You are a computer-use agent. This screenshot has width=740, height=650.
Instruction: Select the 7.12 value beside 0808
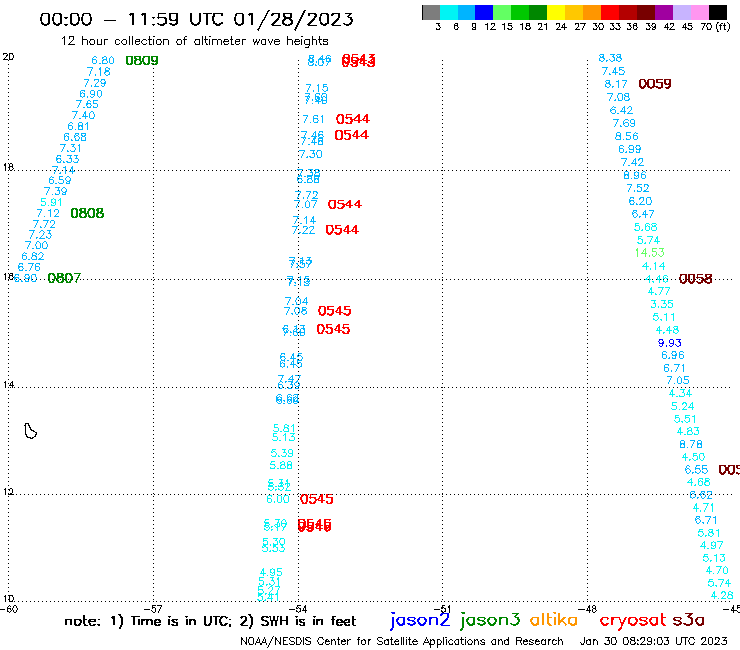[48, 213]
